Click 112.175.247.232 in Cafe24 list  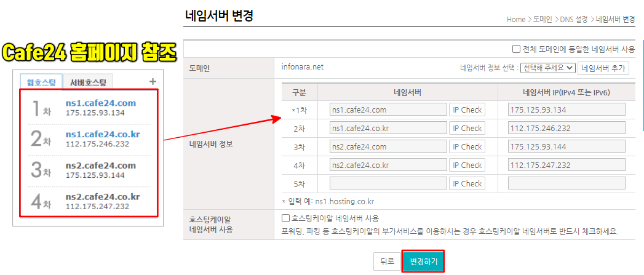(x=97, y=206)
